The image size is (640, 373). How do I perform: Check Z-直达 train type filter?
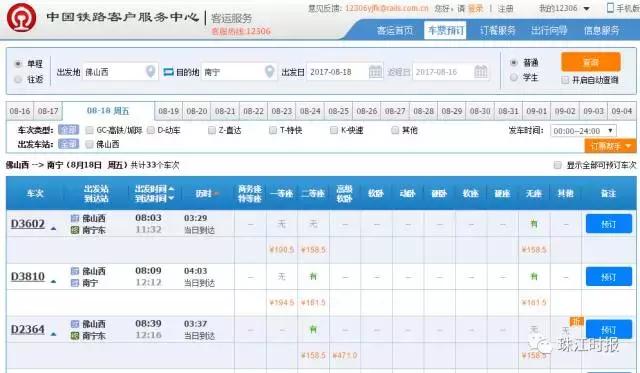[212, 130]
